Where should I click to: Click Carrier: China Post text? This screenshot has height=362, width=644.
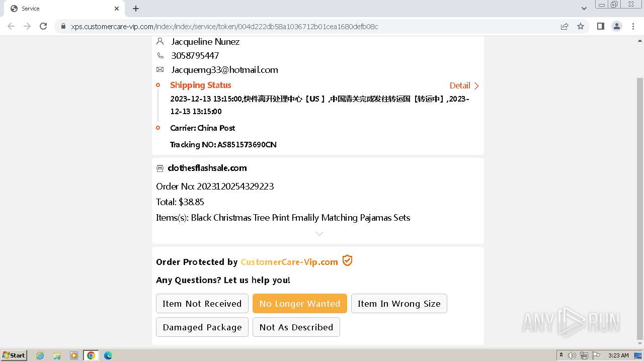(203, 128)
